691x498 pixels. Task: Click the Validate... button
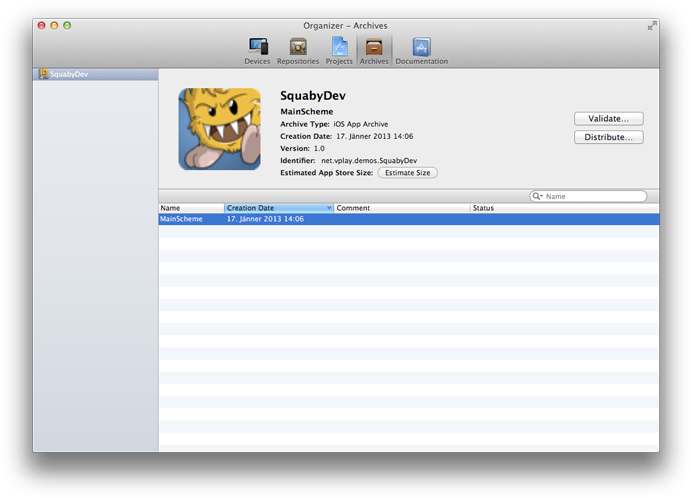(x=608, y=118)
